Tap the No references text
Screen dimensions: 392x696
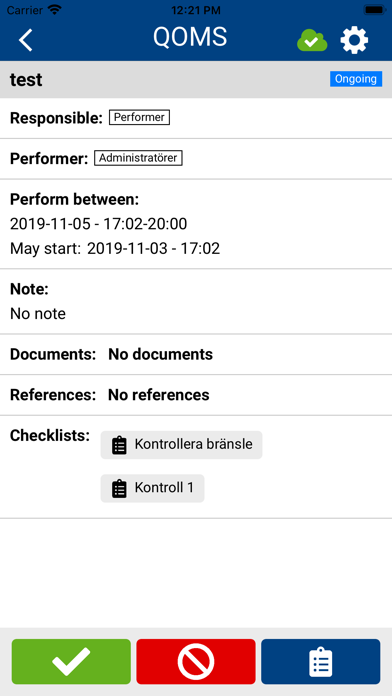[158, 395]
